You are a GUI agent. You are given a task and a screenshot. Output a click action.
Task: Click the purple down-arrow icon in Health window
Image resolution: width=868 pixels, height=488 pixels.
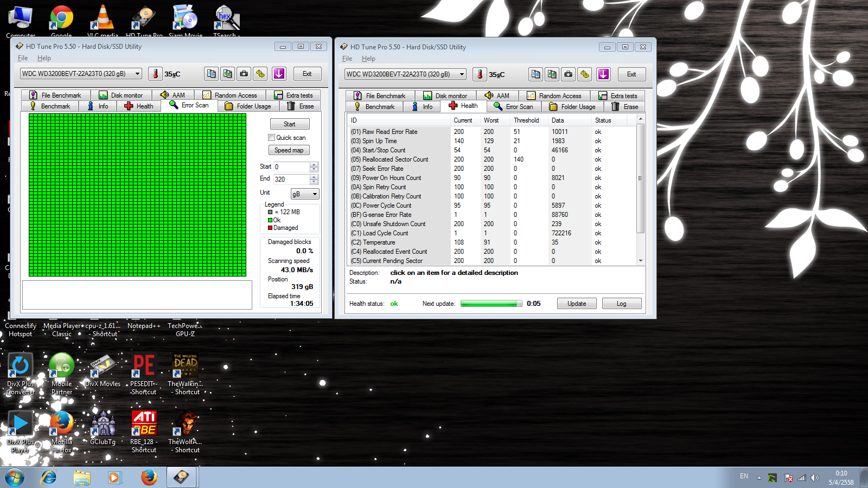[603, 74]
